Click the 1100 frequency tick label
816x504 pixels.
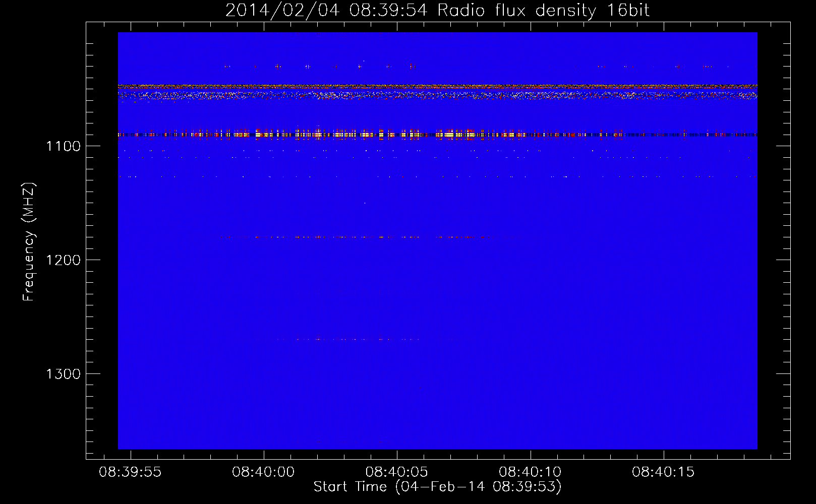[x=64, y=146]
